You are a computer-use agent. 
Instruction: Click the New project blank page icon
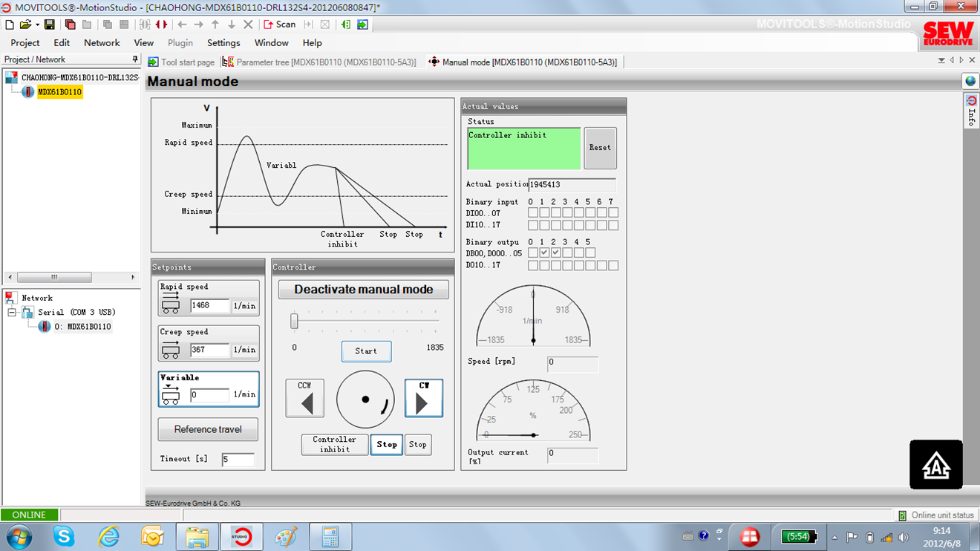pyautogui.click(x=10, y=25)
